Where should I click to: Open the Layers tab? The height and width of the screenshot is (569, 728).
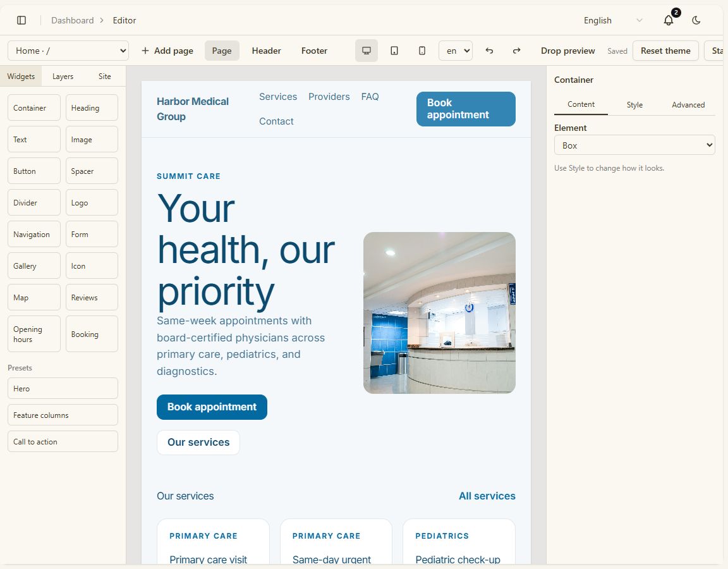pos(63,76)
